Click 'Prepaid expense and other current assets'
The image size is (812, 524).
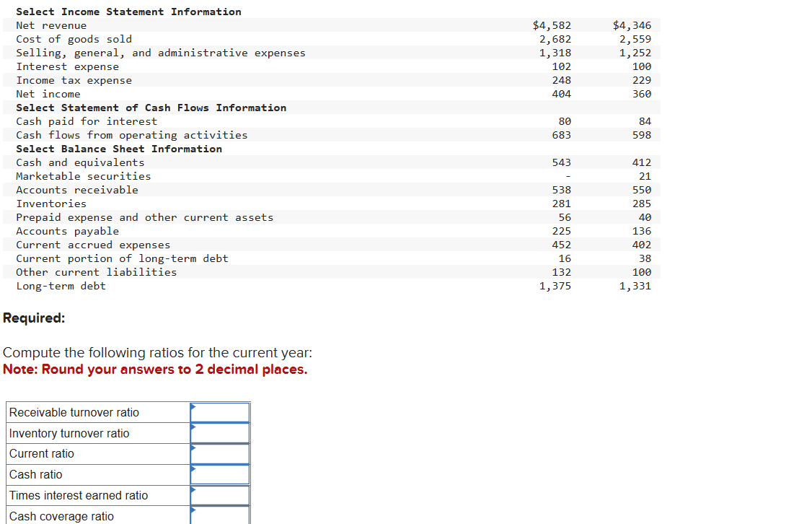pyautogui.click(x=144, y=218)
